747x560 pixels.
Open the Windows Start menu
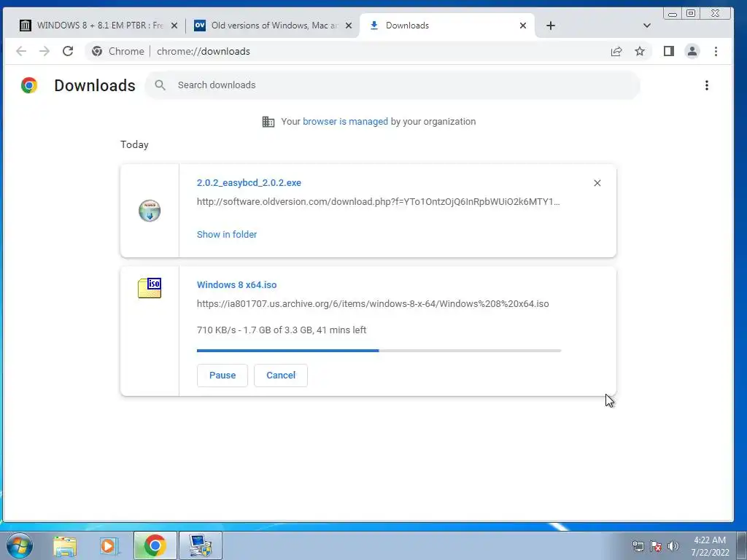coord(20,545)
